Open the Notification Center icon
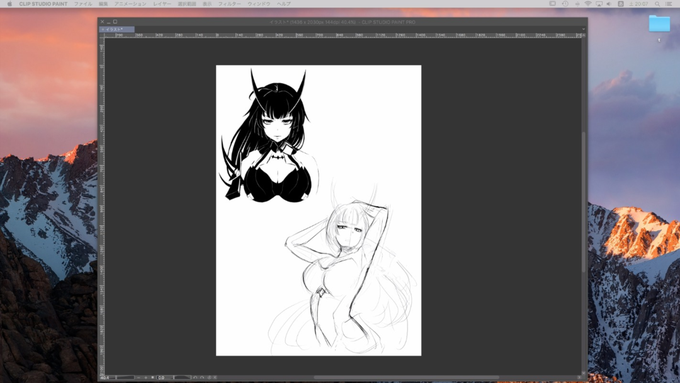Screen dimensions: 680x383 point(669,3)
